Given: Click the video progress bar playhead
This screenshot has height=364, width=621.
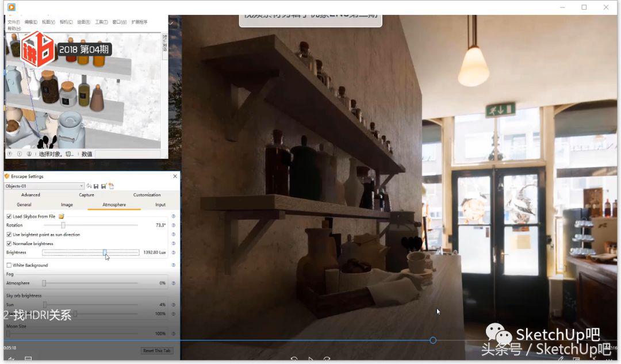Looking at the screenshot, I should point(433,340).
